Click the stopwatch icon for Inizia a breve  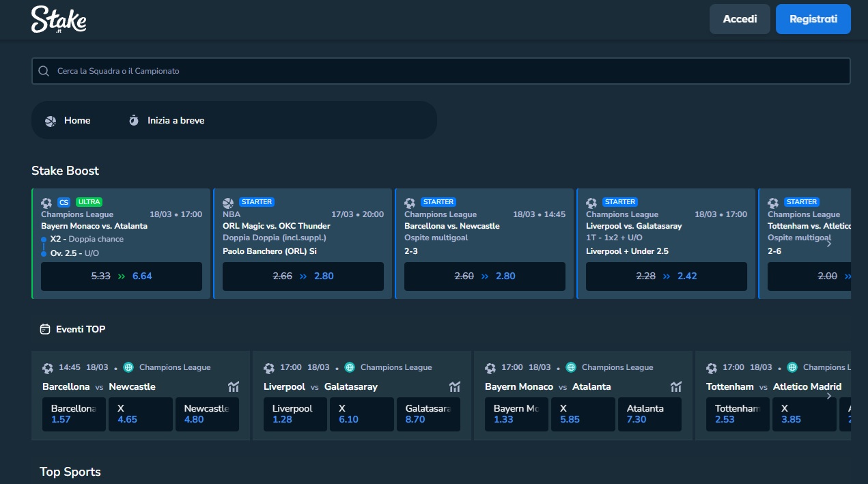(x=134, y=121)
